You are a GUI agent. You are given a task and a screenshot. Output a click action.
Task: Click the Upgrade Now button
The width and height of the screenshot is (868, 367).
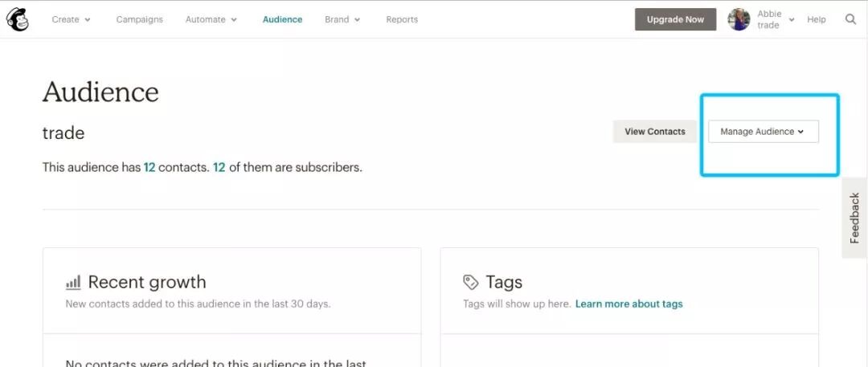coord(675,19)
